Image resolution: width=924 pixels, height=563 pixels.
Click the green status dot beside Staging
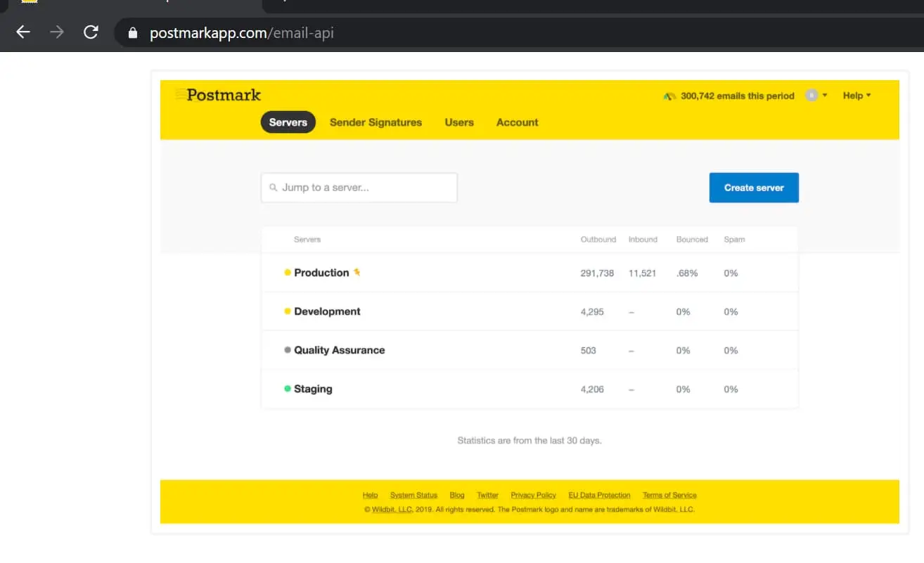click(x=288, y=389)
